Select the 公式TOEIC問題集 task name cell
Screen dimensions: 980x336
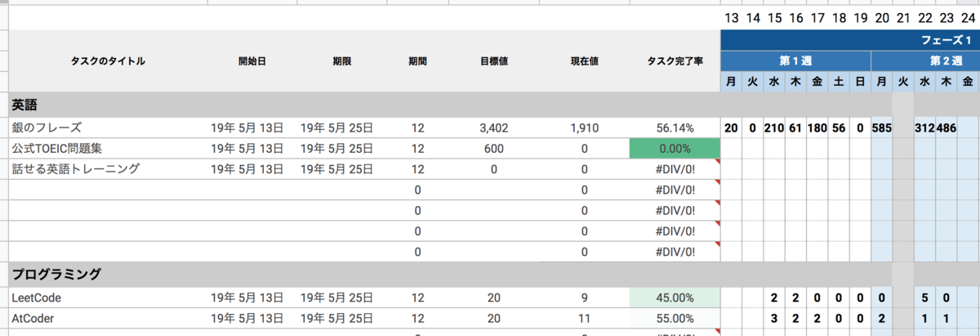coord(108,149)
